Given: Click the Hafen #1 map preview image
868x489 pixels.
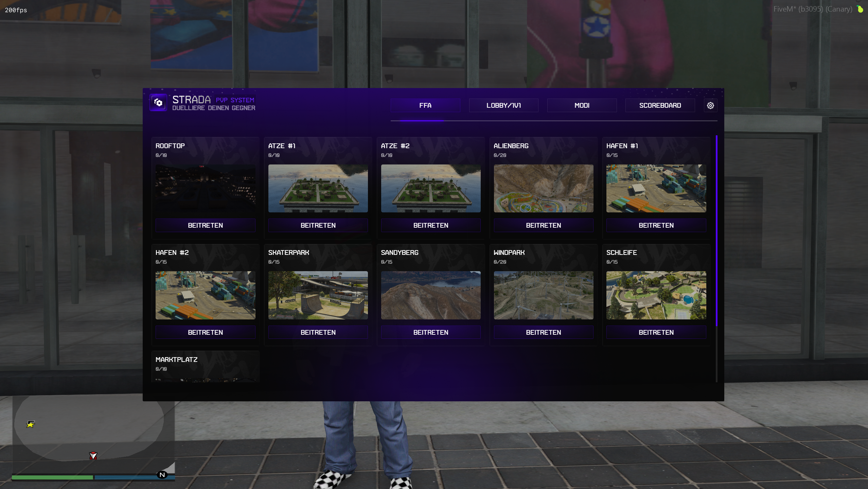Looking at the screenshot, I should click(656, 189).
